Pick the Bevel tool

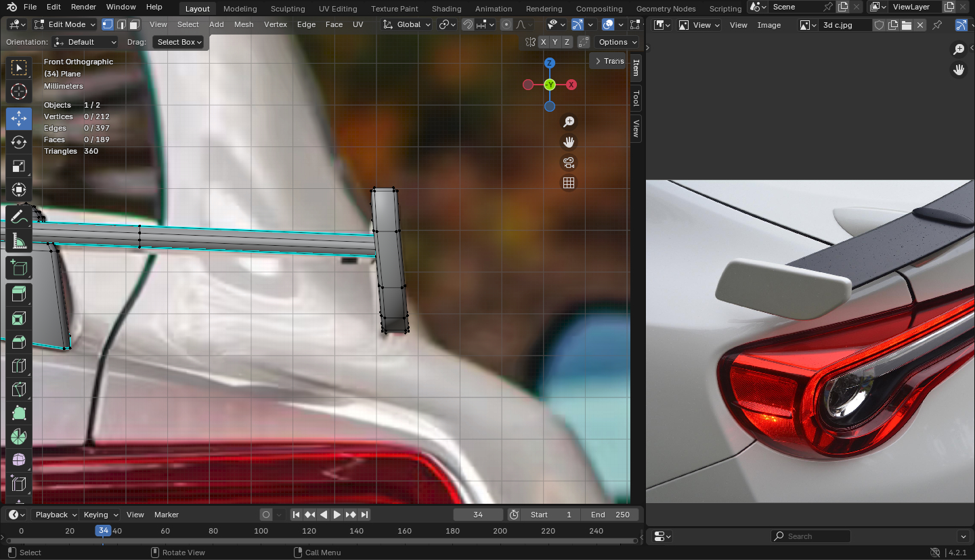tap(19, 342)
